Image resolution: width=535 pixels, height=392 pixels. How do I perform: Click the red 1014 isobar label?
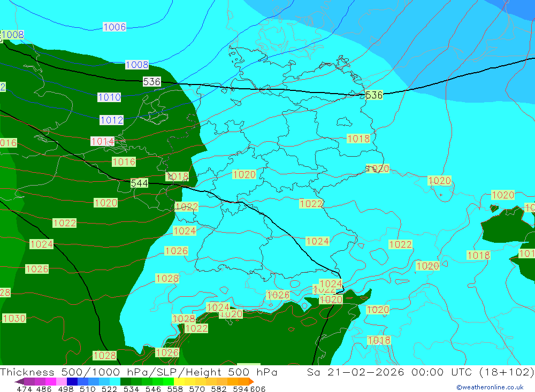102,141
